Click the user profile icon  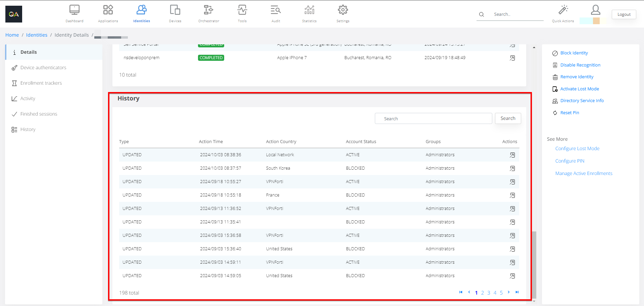pos(595,10)
